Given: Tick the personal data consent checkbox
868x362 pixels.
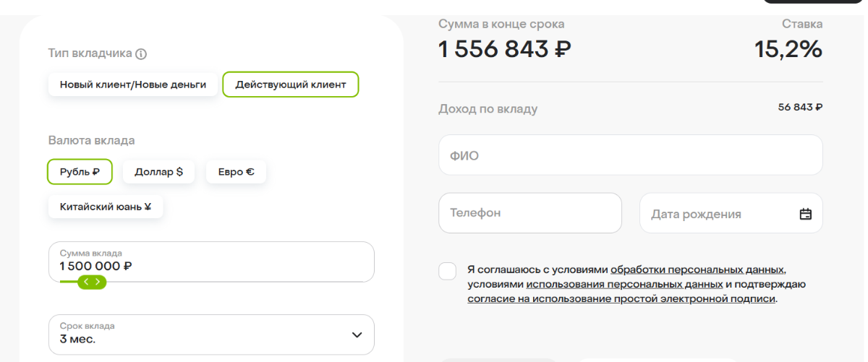Looking at the screenshot, I should (448, 271).
